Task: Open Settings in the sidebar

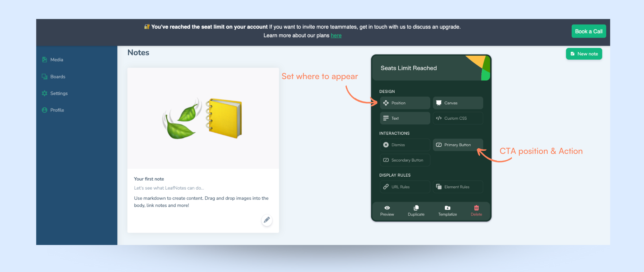Action: (59, 93)
